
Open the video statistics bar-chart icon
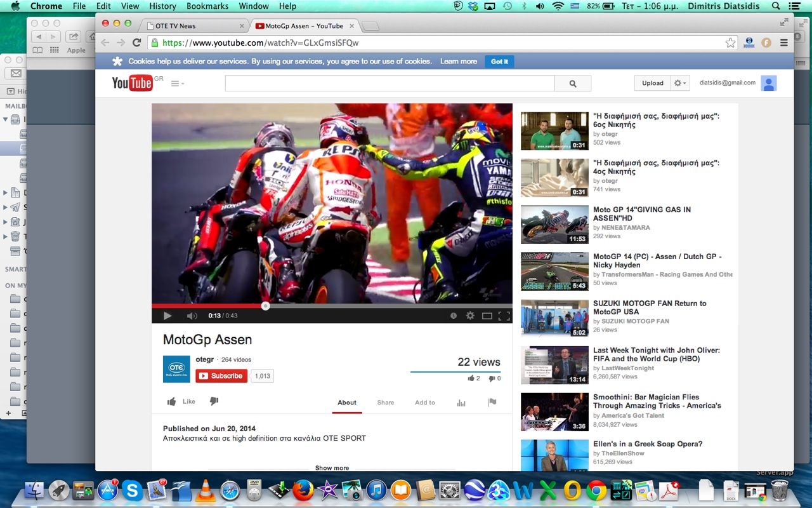click(461, 403)
